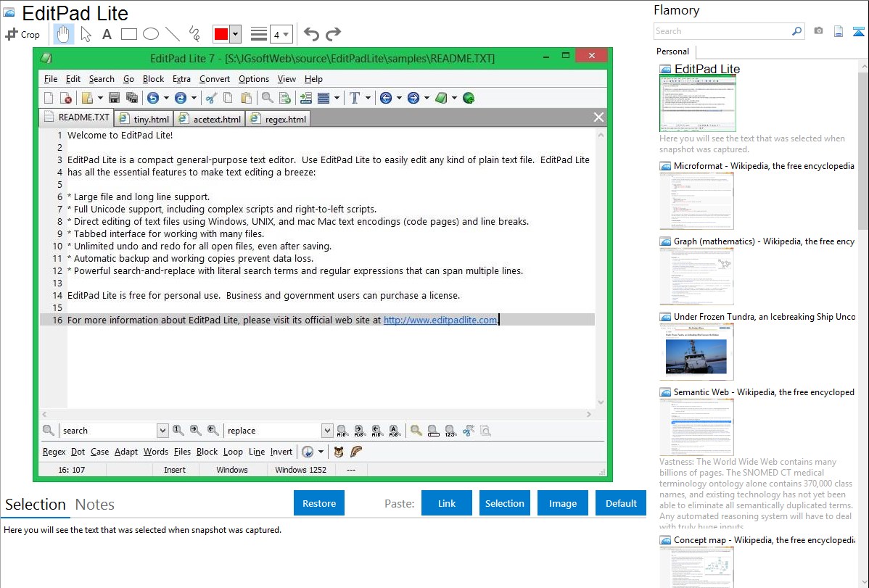Click the Find First icon with number 1

point(178,430)
